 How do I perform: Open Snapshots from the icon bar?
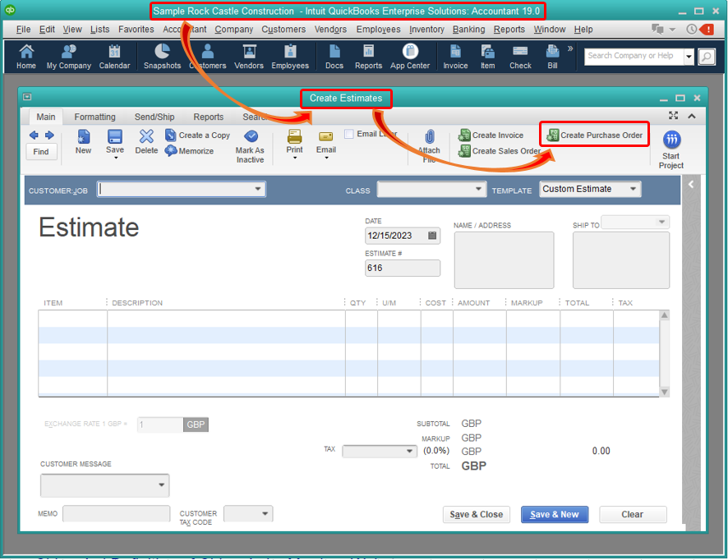pyautogui.click(x=162, y=56)
